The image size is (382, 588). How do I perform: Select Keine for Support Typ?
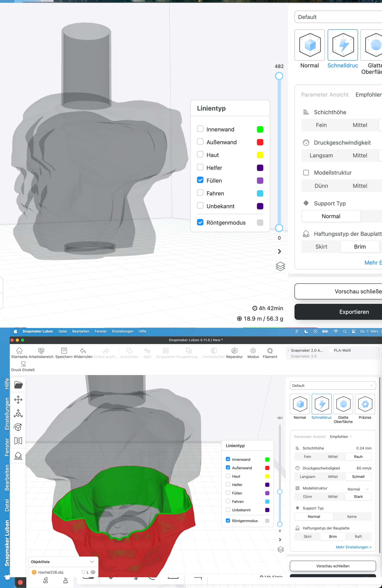click(352, 516)
